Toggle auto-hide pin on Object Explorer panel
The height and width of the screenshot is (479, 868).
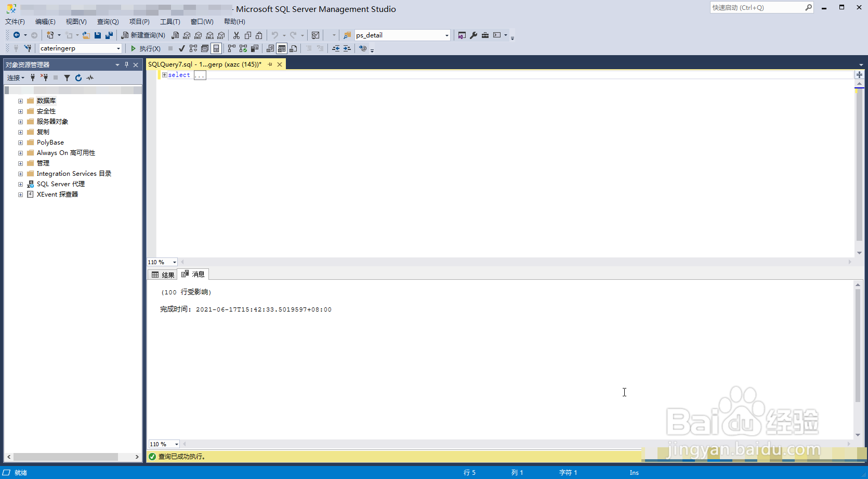point(126,64)
